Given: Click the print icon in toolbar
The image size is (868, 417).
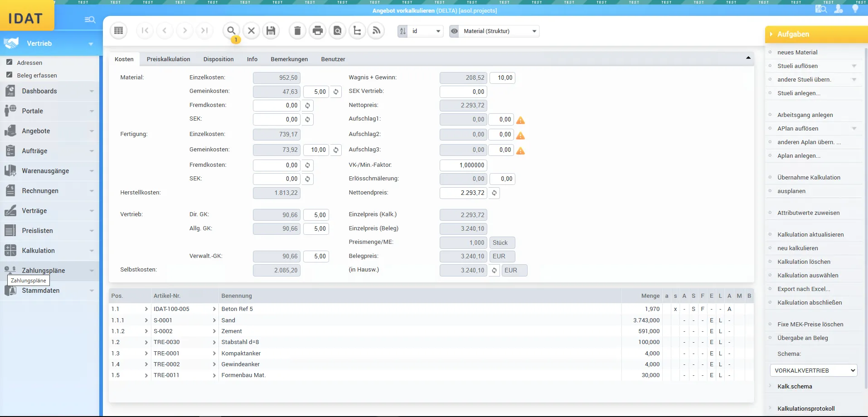Looking at the screenshot, I should pyautogui.click(x=318, y=31).
